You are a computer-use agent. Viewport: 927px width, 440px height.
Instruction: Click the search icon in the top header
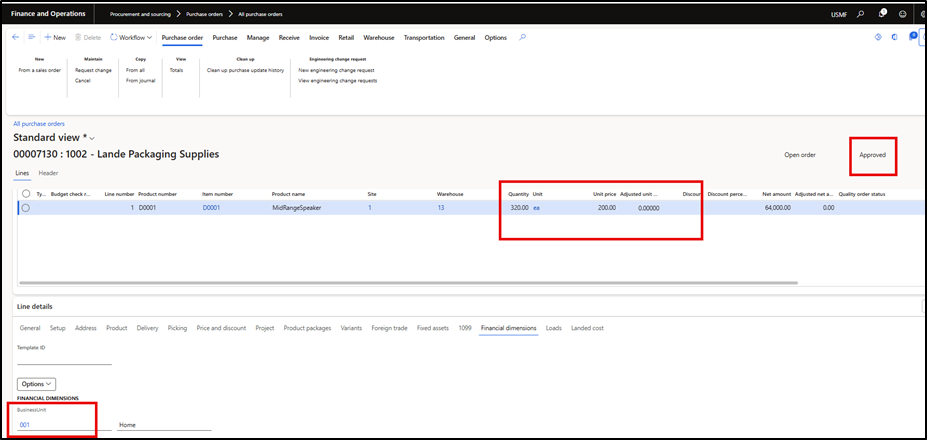[861, 14]
